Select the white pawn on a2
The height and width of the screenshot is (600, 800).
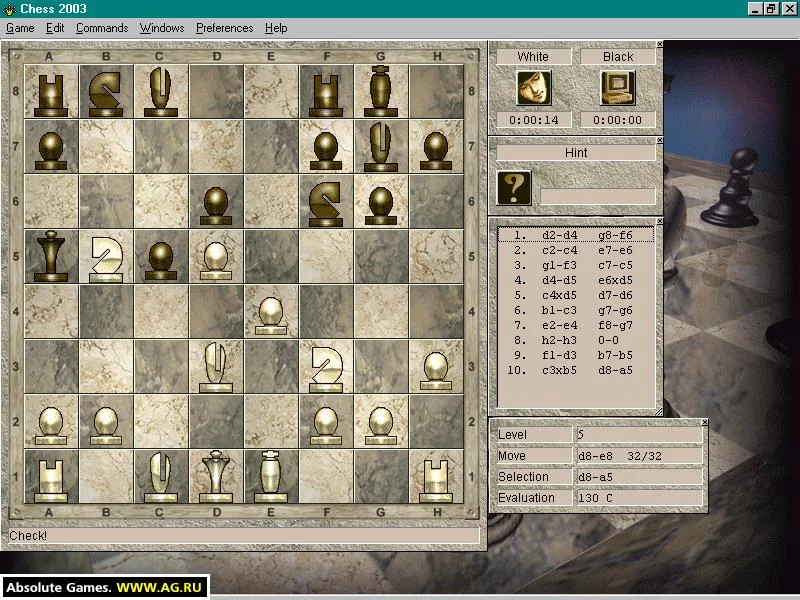(x=51, y=426)
